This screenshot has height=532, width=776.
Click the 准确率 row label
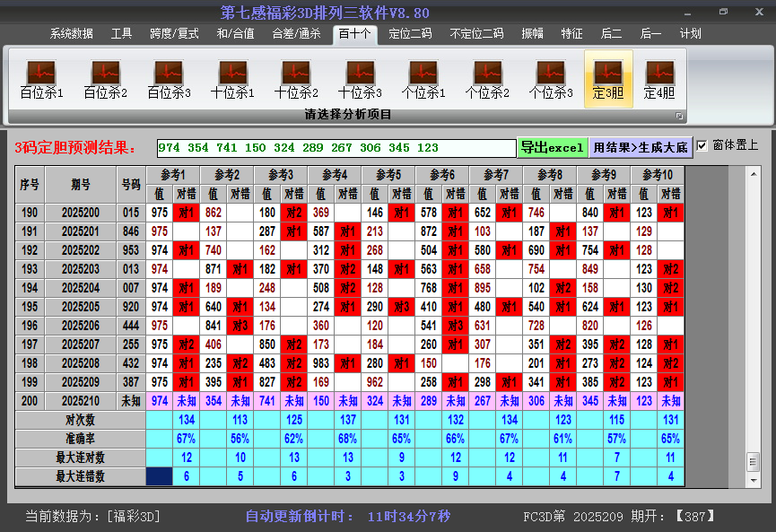tap(80, 439)
